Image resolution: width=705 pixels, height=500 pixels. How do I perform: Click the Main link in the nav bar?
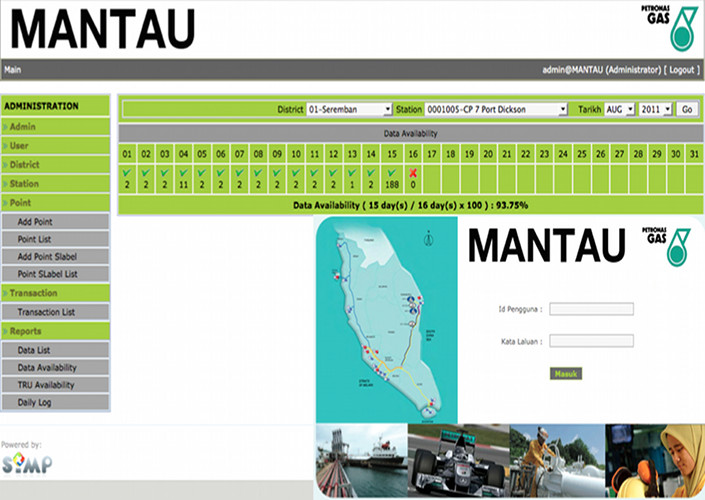pos(13,70)
